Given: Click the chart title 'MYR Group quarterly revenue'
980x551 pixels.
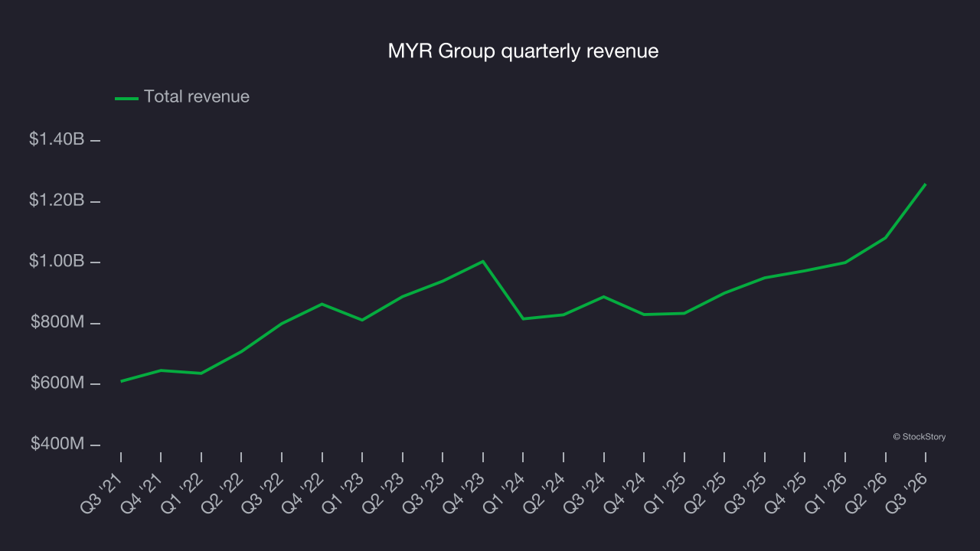Looking at the screenshot, I should (523, 51).
